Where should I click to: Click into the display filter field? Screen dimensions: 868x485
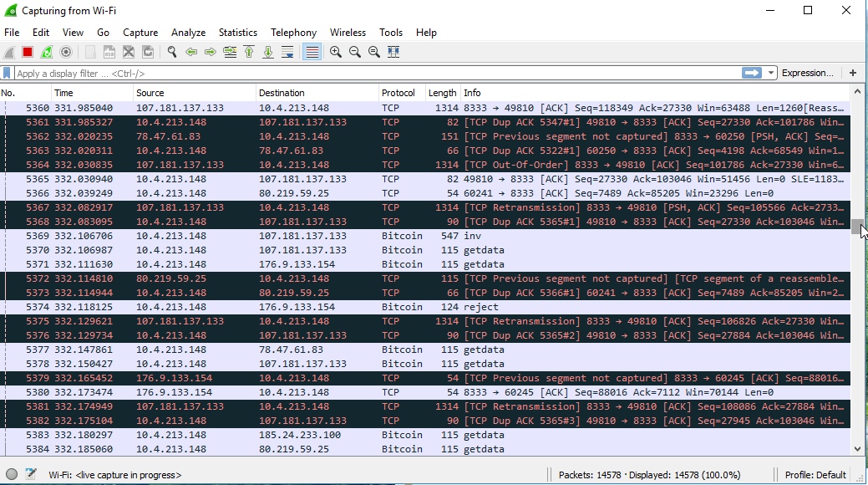(378, 73)
